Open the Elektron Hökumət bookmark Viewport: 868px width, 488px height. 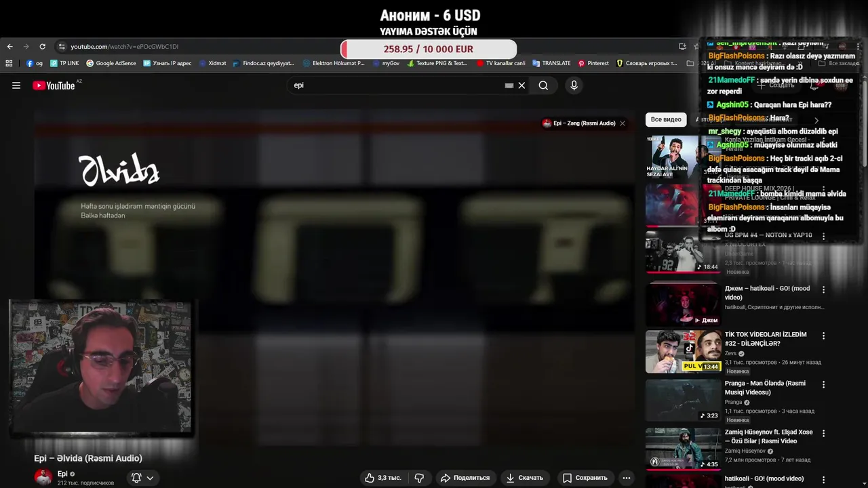point(334,63)
